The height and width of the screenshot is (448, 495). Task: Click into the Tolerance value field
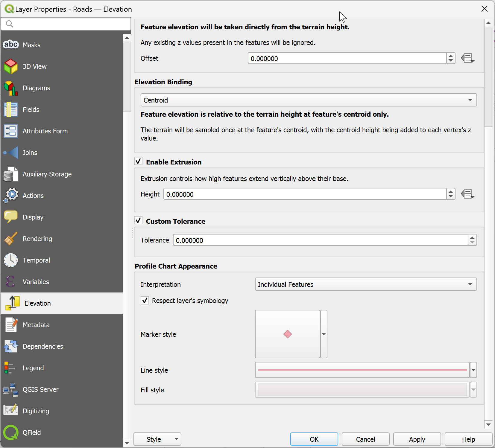(320, 240)
